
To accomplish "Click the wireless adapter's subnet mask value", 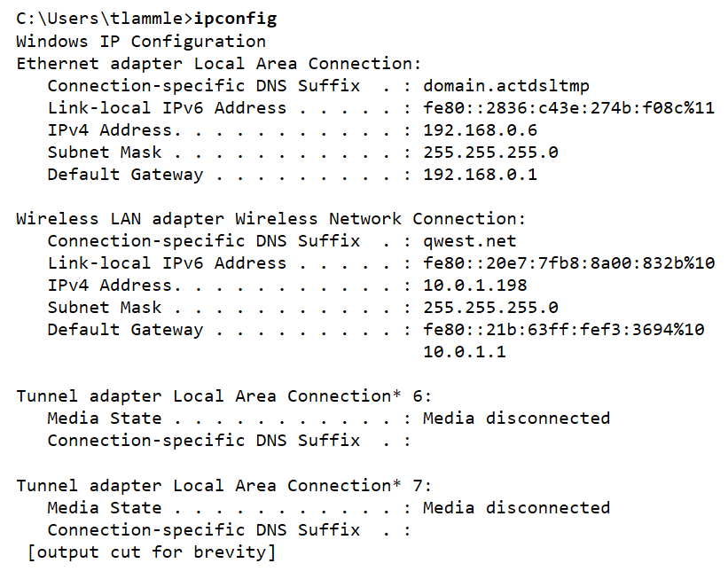I will point(490,308).
